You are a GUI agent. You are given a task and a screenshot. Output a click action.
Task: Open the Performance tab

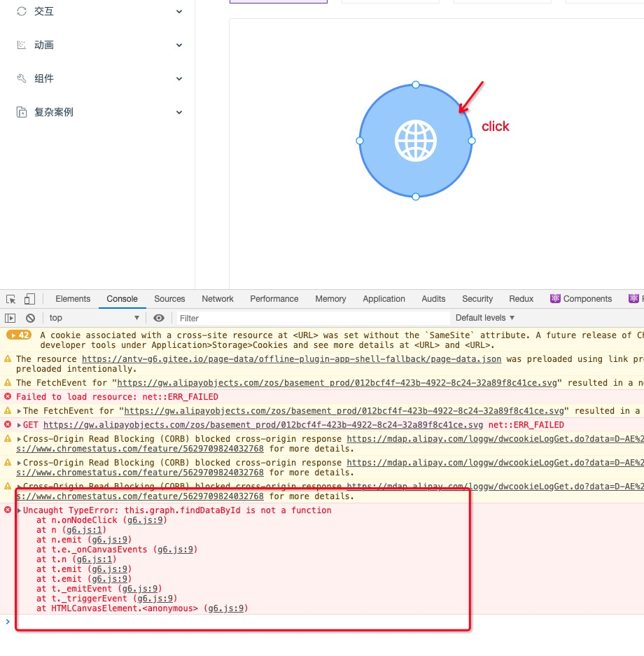point(274,299)
